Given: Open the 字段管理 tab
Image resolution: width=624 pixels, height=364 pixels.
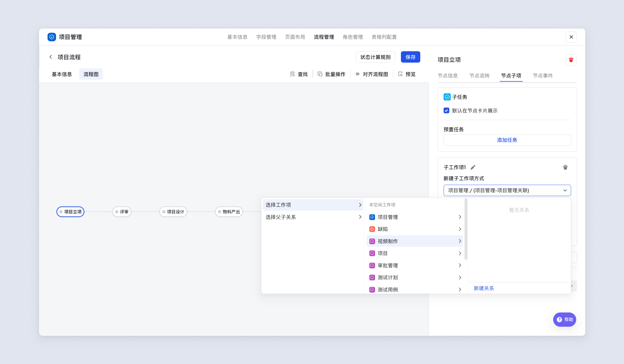Looking at the screenshot, I should 266,37.
